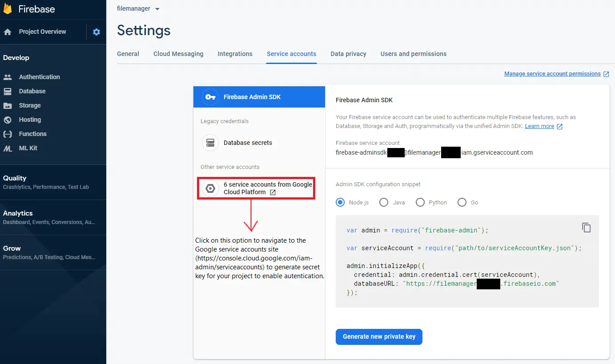This screenshot has width=615, height=364.
Task: Open the project settings gear icon
Action: click(x=96, y=32)
